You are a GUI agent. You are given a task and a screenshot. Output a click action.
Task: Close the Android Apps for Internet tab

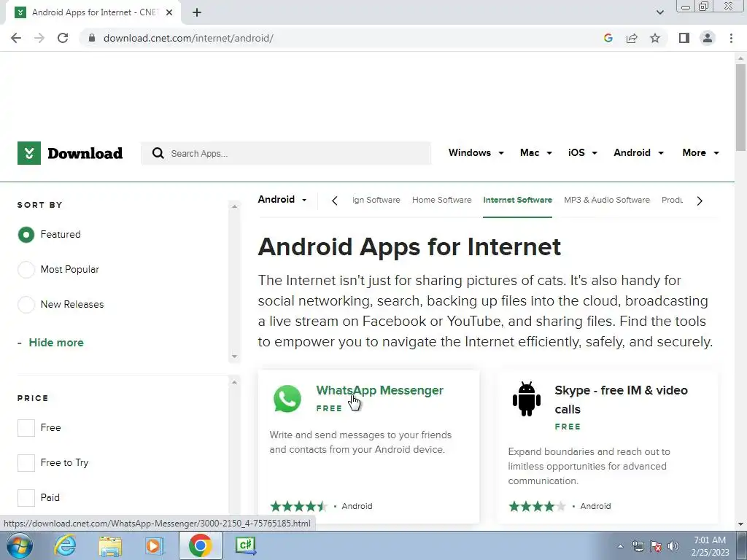pyautogui.click(x=169, y=12)
